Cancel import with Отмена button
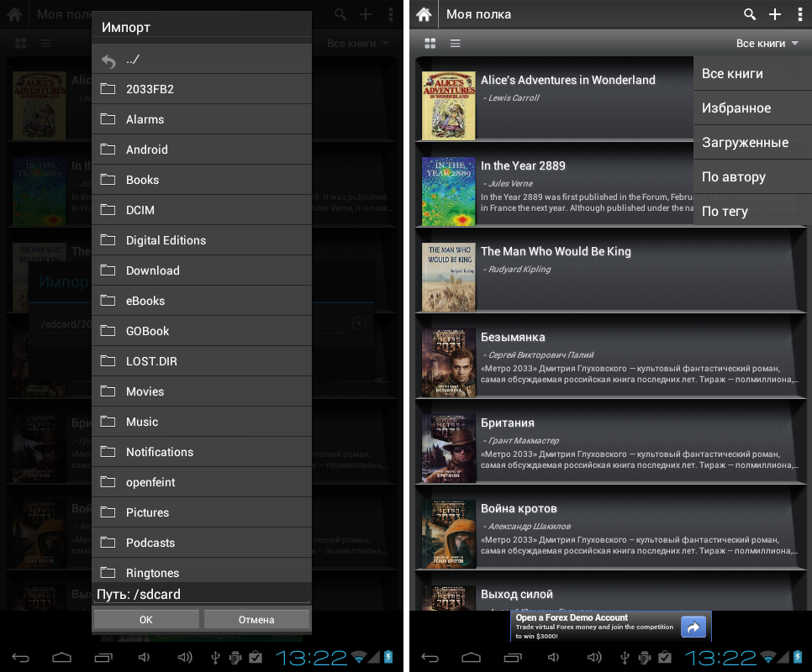 point(256,620)
